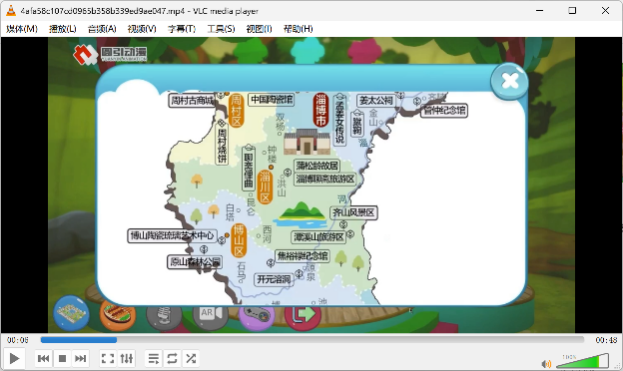Screen dimensions: 623x371
Task: Toggle fullscreen video mode
Action: pos(108,359)
